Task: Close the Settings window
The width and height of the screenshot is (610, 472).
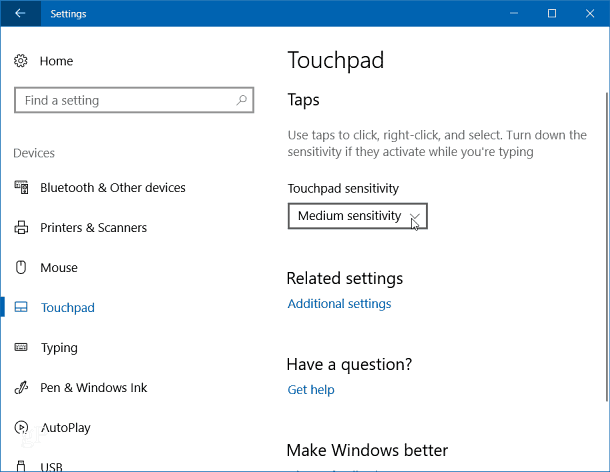Action: tap(590, 13)
